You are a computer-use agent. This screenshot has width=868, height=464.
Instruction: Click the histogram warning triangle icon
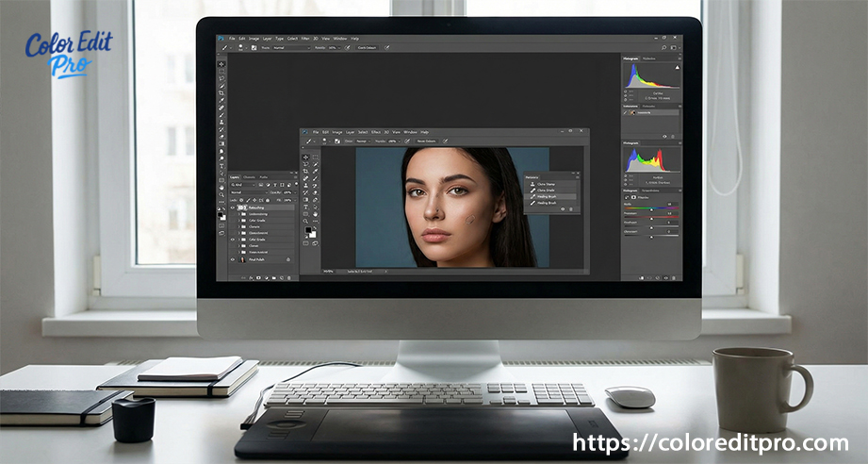click(x=678, y=68)
